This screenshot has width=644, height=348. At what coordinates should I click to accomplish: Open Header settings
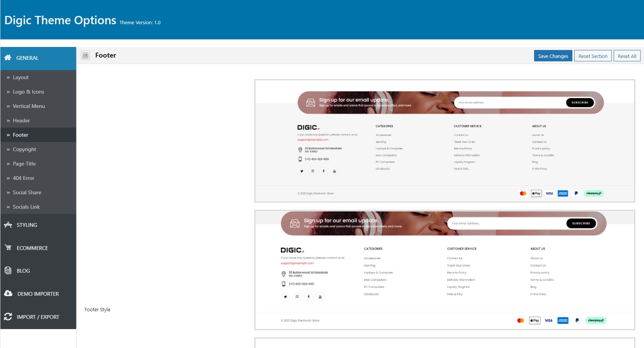coord(38,120)
